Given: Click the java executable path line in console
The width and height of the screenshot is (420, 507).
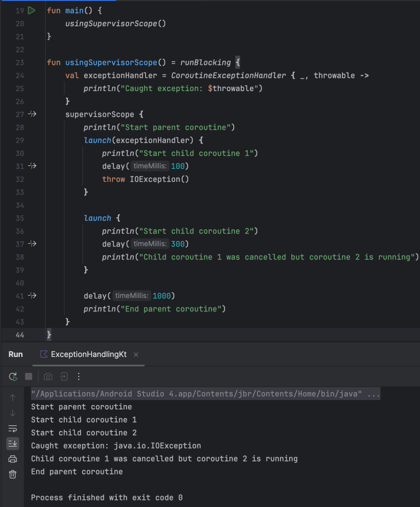Looking at the screenshot, I should coord(206,394).
